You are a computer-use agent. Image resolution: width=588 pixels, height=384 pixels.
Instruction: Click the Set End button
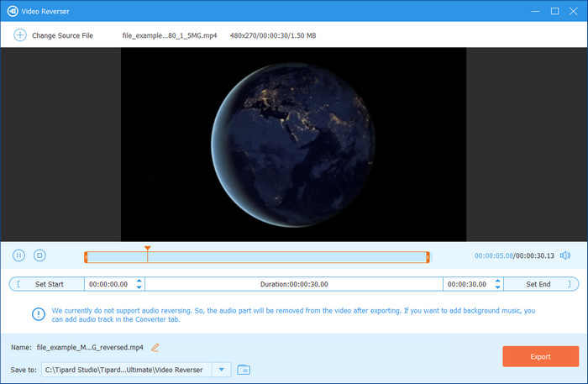coord(541,284)
